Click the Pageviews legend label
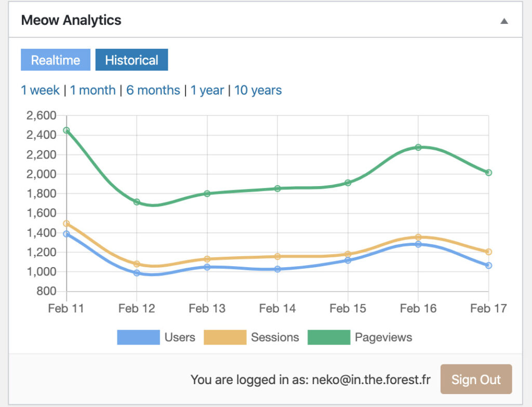The image size is (532, 407). 383,337
